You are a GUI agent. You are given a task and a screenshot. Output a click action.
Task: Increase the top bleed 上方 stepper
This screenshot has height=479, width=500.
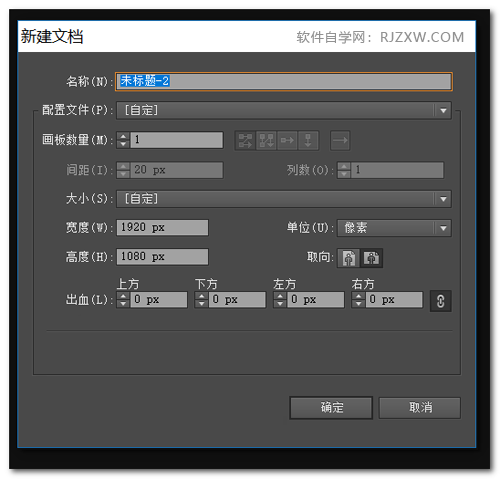pyautogui.click(x=123, y=296)
